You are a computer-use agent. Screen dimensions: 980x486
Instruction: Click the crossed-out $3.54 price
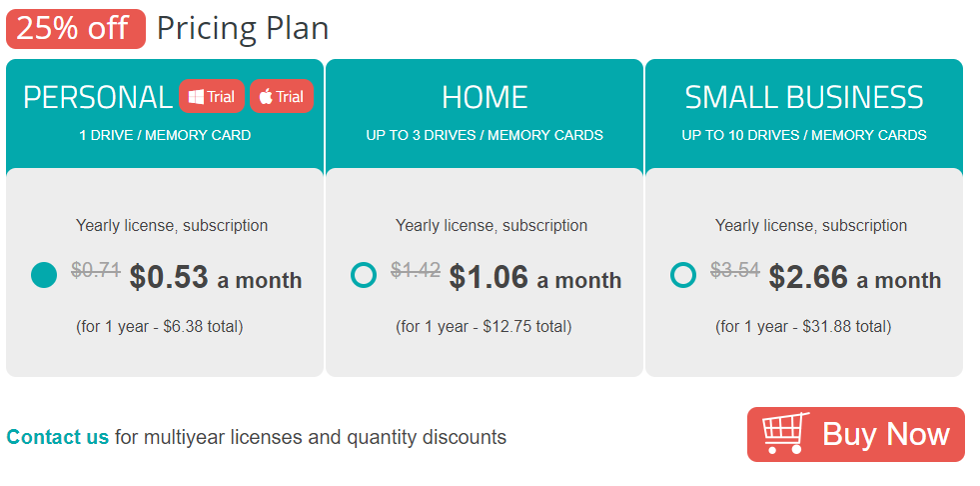[x=735, y=269]
